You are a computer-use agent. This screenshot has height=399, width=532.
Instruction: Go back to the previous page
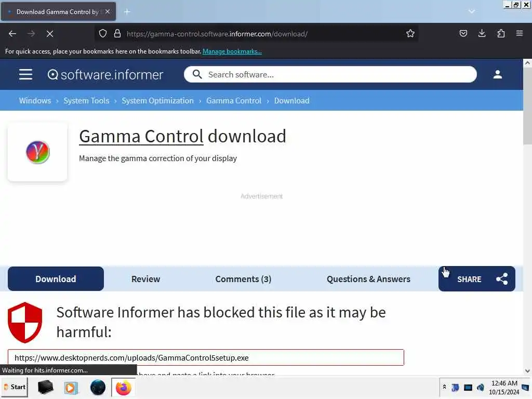click(x=12, y=34)
